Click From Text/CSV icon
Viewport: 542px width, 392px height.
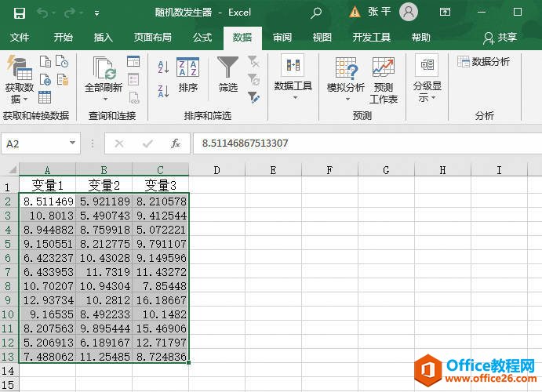click(45, 61)
